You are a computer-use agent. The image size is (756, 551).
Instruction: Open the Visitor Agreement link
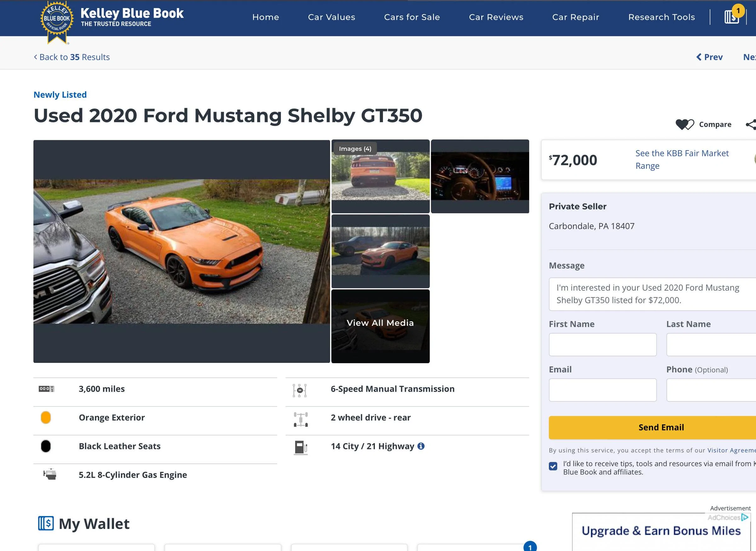click(732, 450)
